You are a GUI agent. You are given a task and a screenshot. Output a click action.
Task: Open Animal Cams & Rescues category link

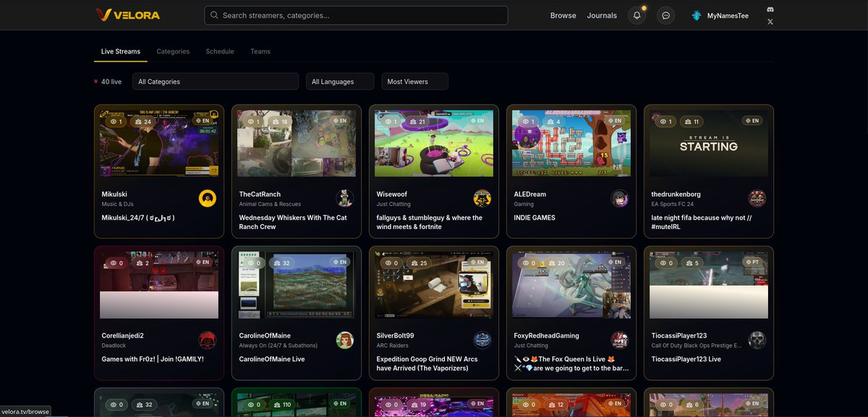click(271, 205)
